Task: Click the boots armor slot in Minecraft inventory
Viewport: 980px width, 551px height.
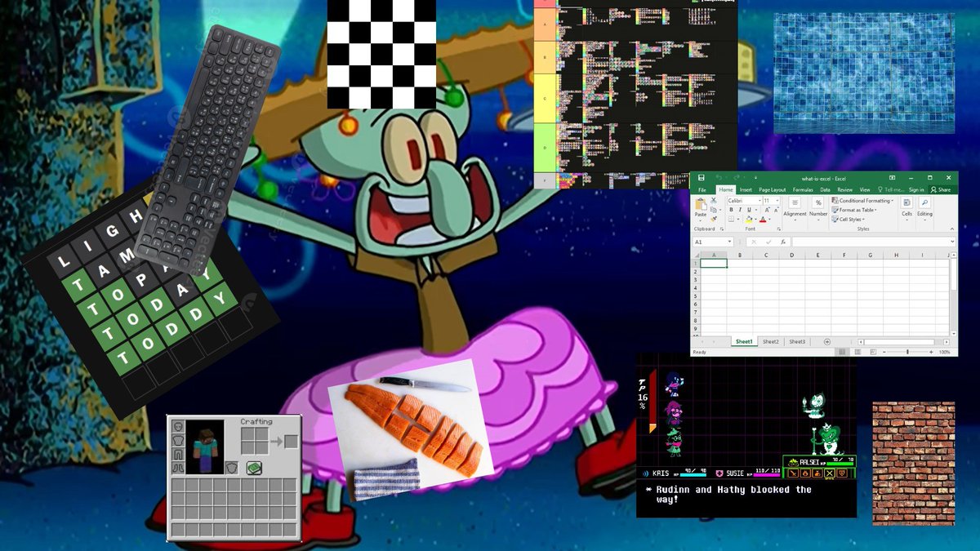Action: (178, 468)
